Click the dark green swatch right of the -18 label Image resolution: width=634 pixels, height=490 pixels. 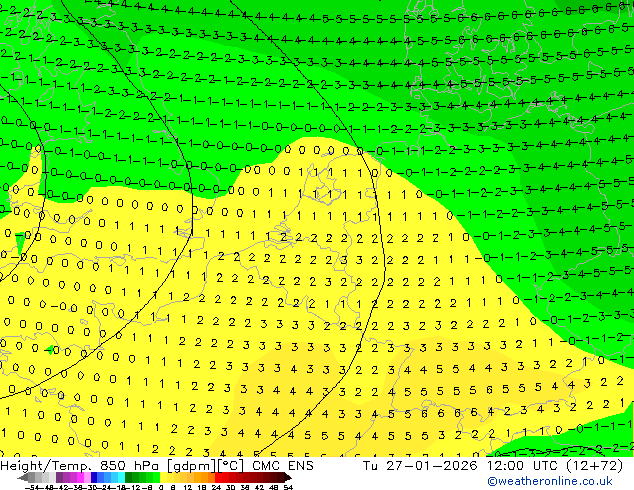pyautogui.click(x=129, y=478)
